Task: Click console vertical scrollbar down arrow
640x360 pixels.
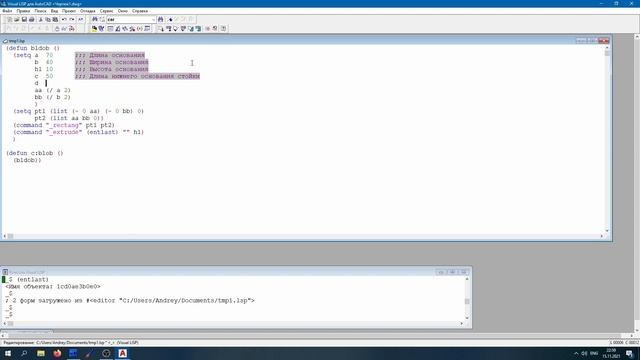Action: click(467, 318)
